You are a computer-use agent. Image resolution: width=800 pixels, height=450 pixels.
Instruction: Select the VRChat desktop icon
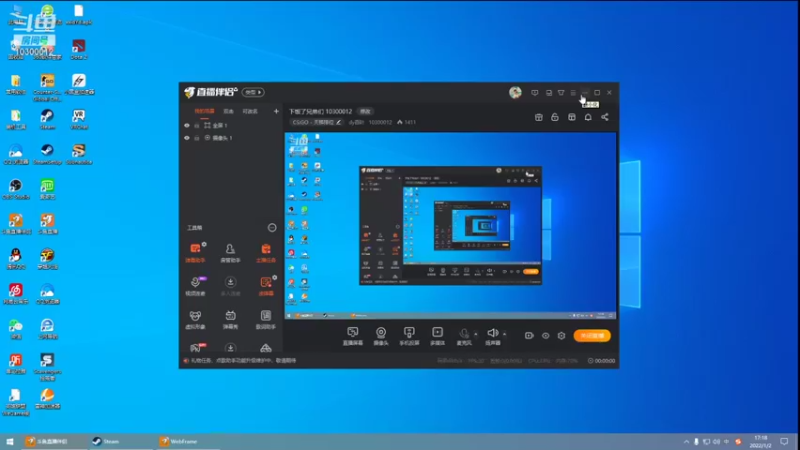[79, 120]
